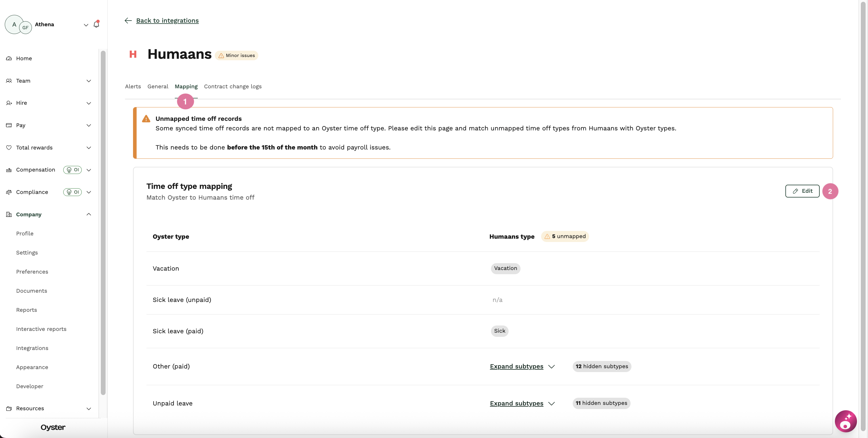Open the Contract change logs tab
This screenshot has width=868, height=438.
[232, 86]
